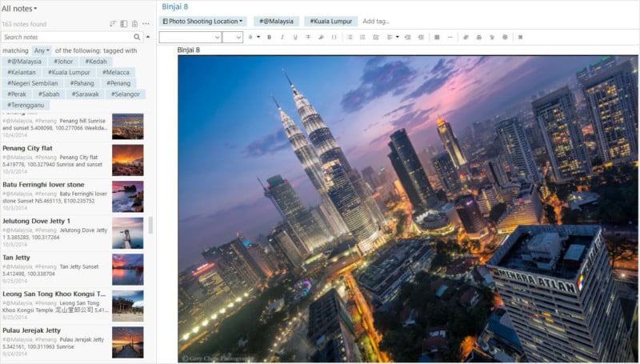Click the Add tag field
This screenshot has height=364, width=640.
coord(376,22)
